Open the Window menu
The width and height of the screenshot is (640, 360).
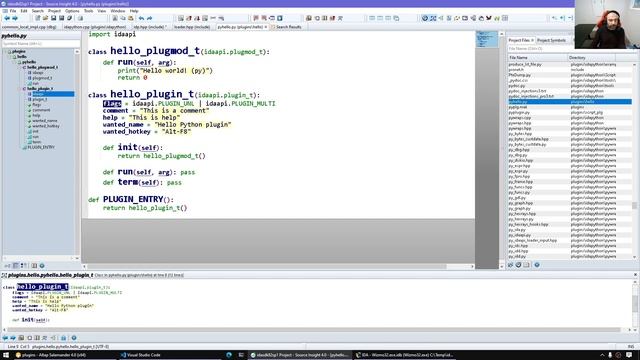[x=118, y=11]
